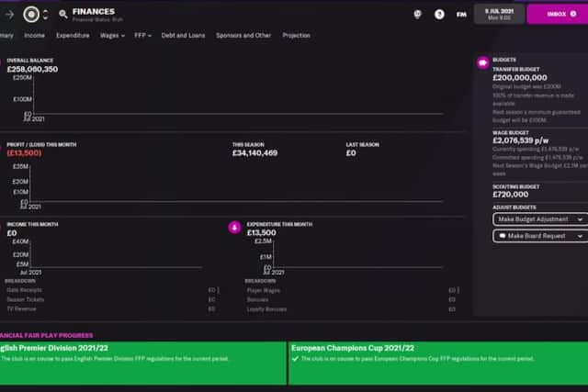Viewport: 588px width, 392px height.
Task: Click the Inbox unread count badge
Action: 573,14
